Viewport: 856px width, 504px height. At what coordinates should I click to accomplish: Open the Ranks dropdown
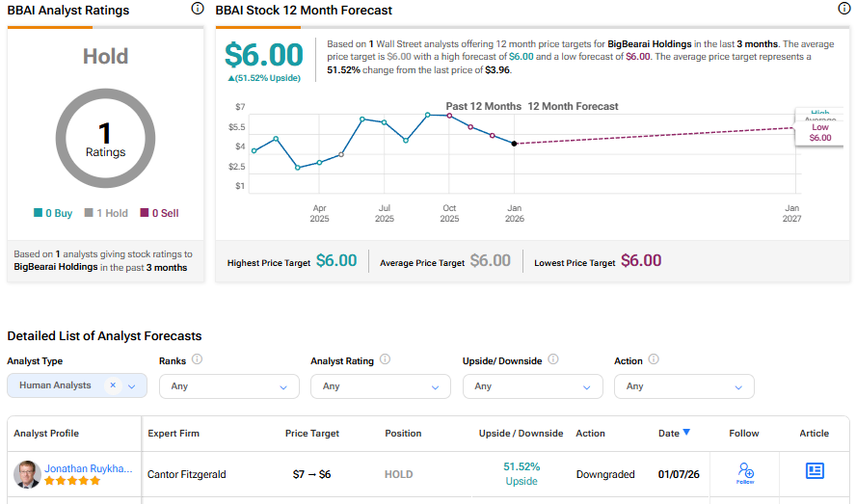click(283, 386)
